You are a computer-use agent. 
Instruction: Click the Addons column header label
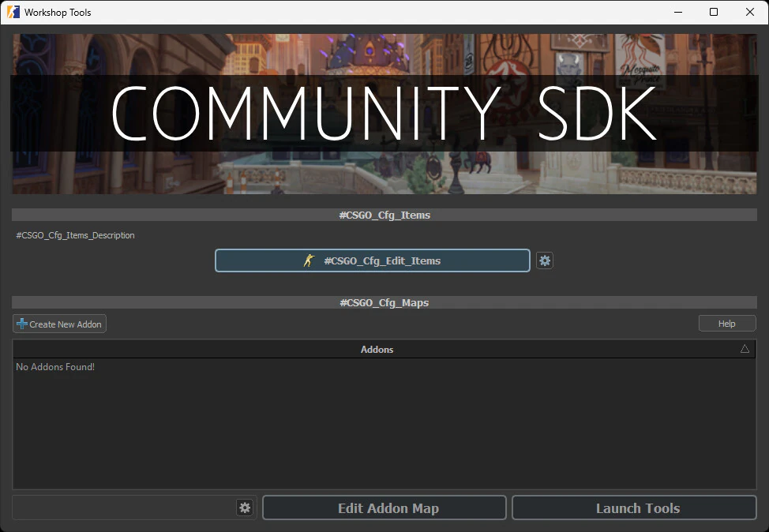point(377,349)
